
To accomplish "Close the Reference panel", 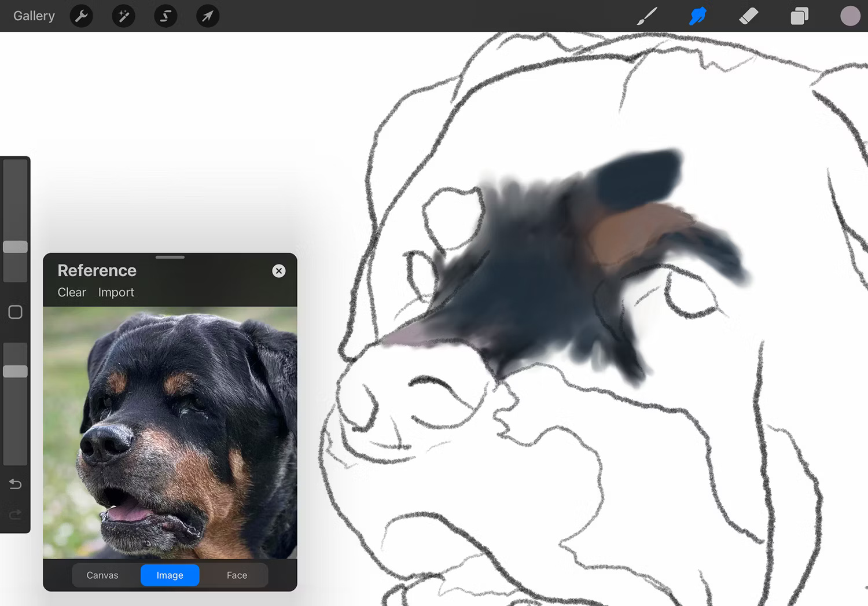I will point(278,271).
